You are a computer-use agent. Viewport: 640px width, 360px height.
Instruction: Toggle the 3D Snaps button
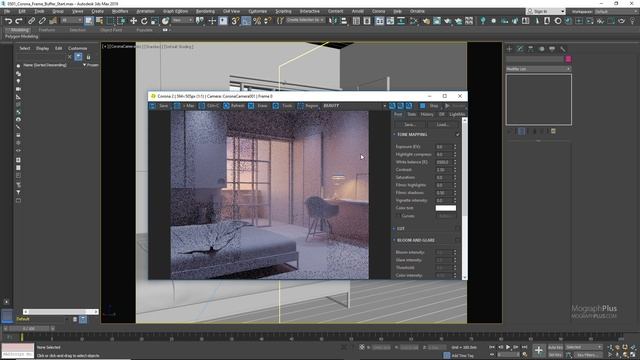click(x=235, y=21)
